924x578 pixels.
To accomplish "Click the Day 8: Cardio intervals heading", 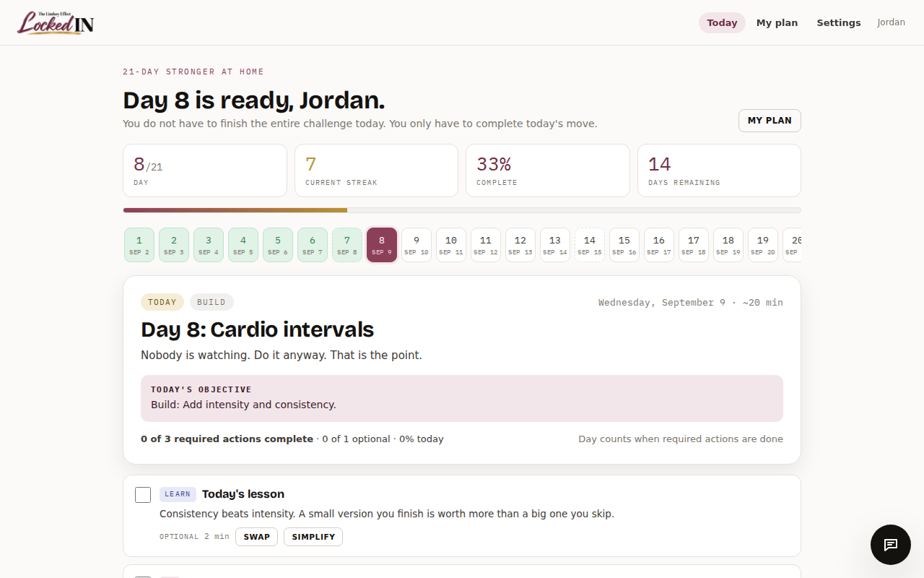I will pos(258,329).
